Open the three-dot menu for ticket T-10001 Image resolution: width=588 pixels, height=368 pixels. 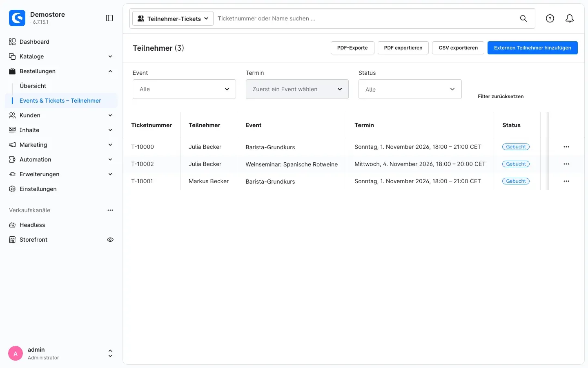tap(566, 181)
